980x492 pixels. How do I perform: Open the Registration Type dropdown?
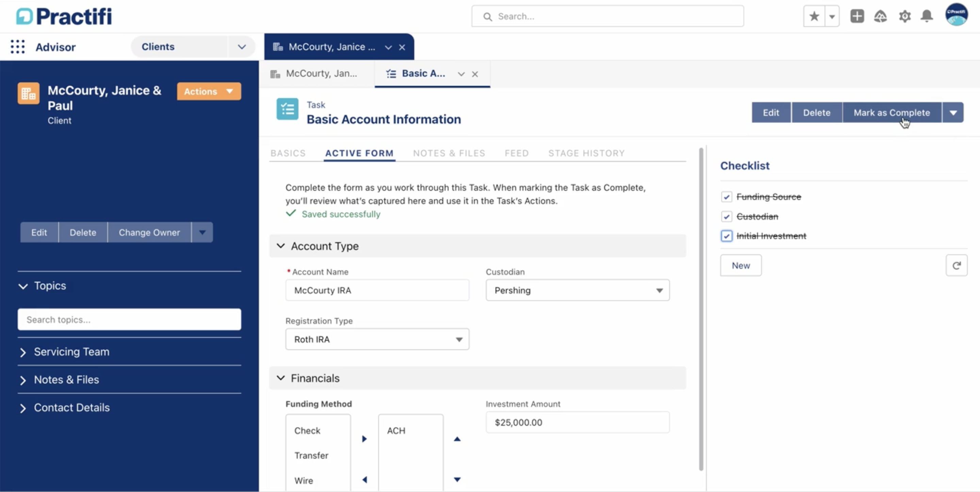point(377,340)
